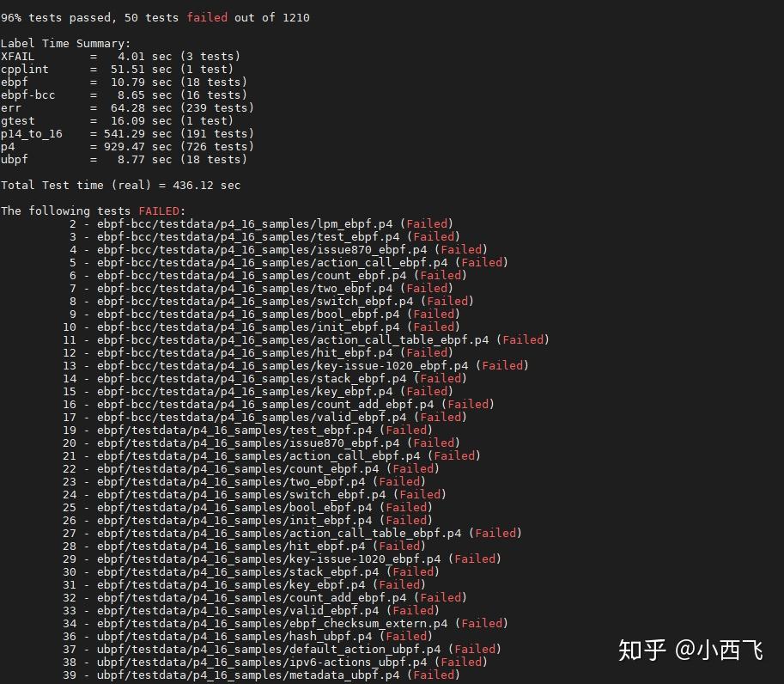This screenshot has width=784, height=684.
Task: Click test 17 valid_ebpf.p4 entry
Action: [x=264, y=417]
